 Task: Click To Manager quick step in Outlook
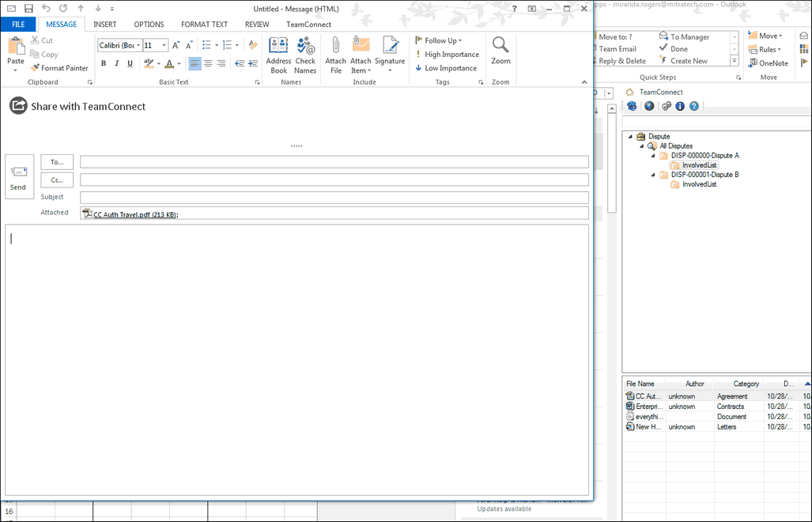[684, 36]
